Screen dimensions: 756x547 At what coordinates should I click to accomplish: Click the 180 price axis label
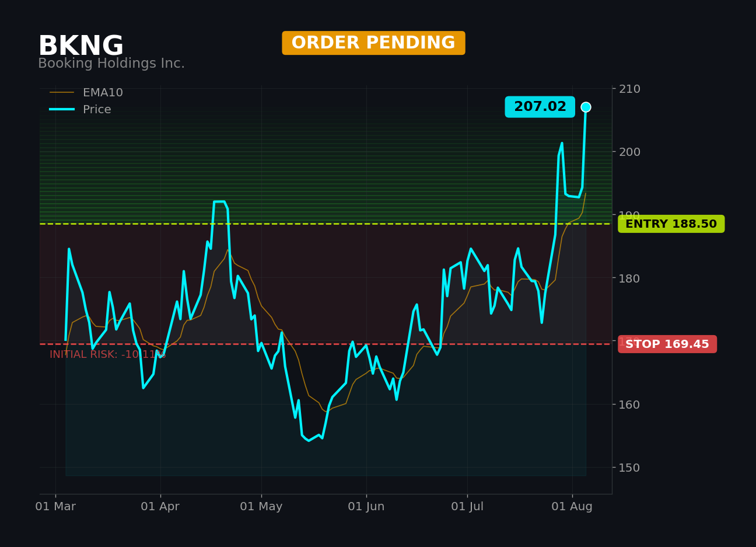click(x=629, y=278)
